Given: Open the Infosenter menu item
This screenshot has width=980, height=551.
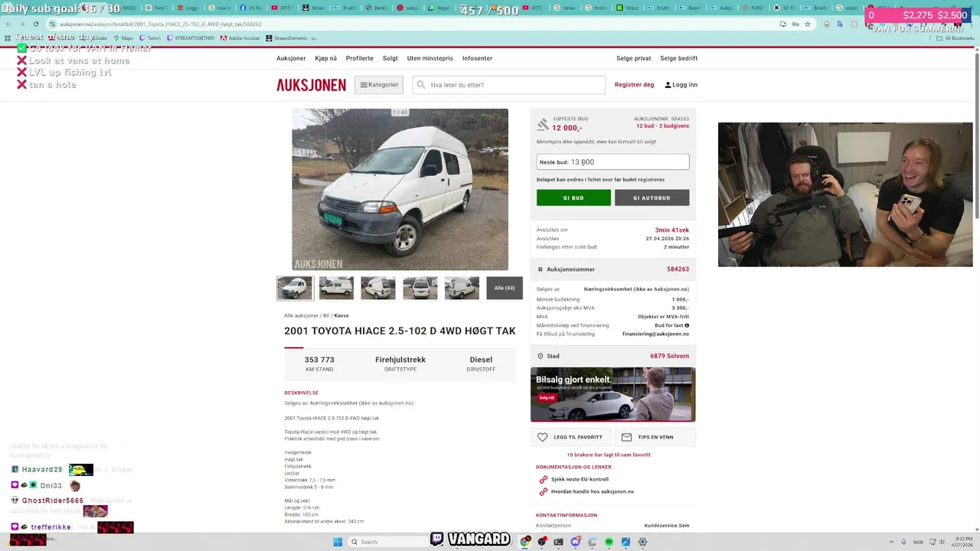Looking at the screenshot, I should [477, 58].
